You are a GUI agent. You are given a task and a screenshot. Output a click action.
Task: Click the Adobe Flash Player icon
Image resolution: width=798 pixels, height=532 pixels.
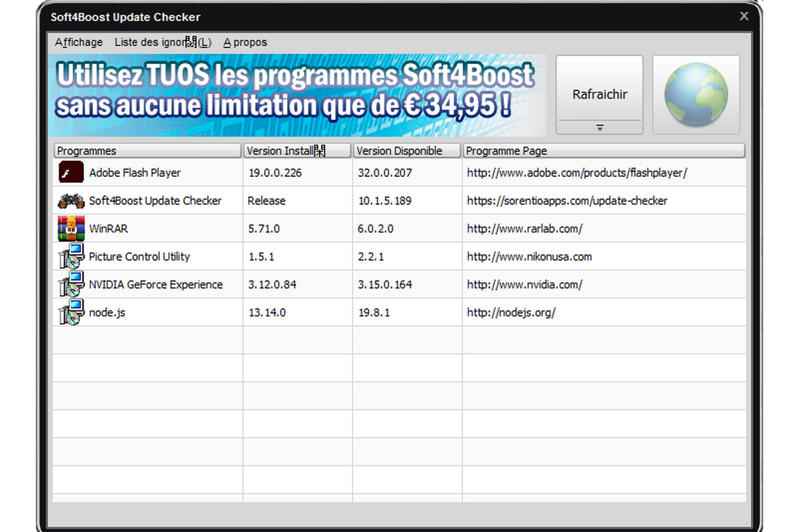click(x=71, y=172)
